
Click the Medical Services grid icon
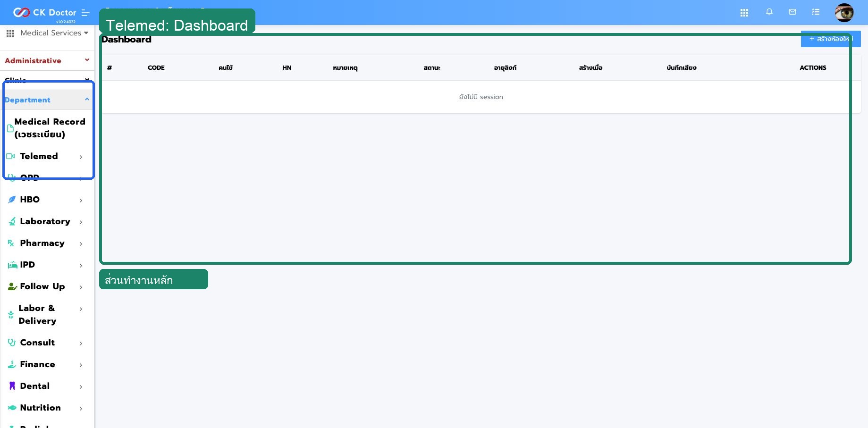point(10,33)
